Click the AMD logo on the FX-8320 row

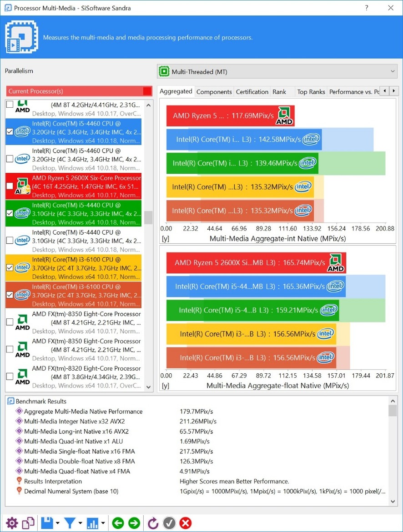pyautogui.click(x=22, y=376)
